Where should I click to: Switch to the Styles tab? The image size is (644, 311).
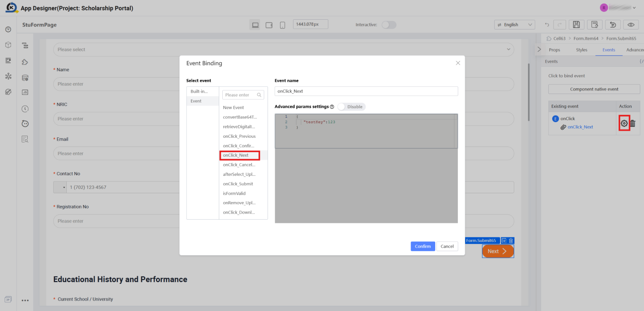[x=582, y=50]
